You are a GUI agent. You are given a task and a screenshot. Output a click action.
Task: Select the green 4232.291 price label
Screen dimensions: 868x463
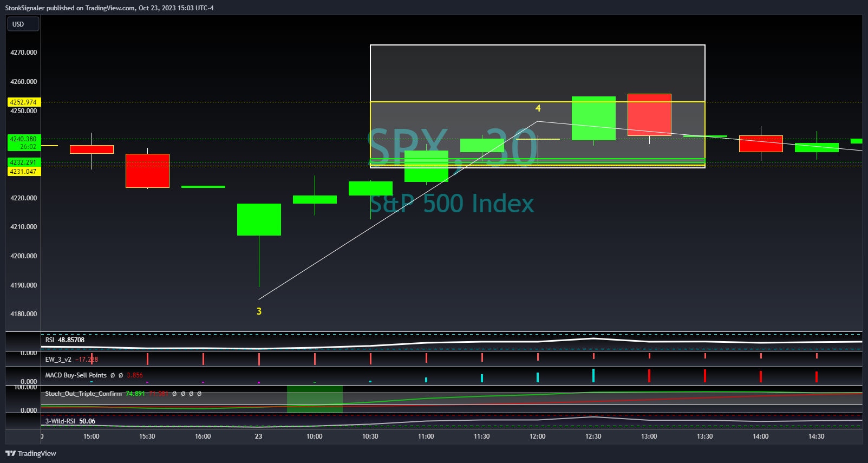[x=24, y=162]
